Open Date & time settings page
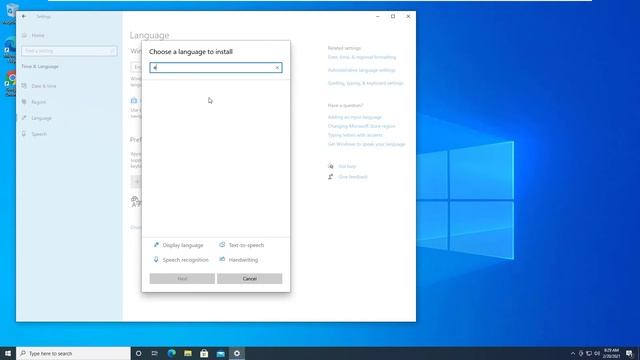 click(44, 86)
